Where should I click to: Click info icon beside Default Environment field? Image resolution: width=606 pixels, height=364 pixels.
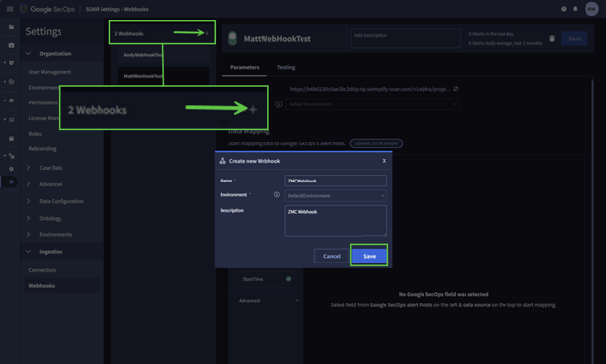(279, 104)
